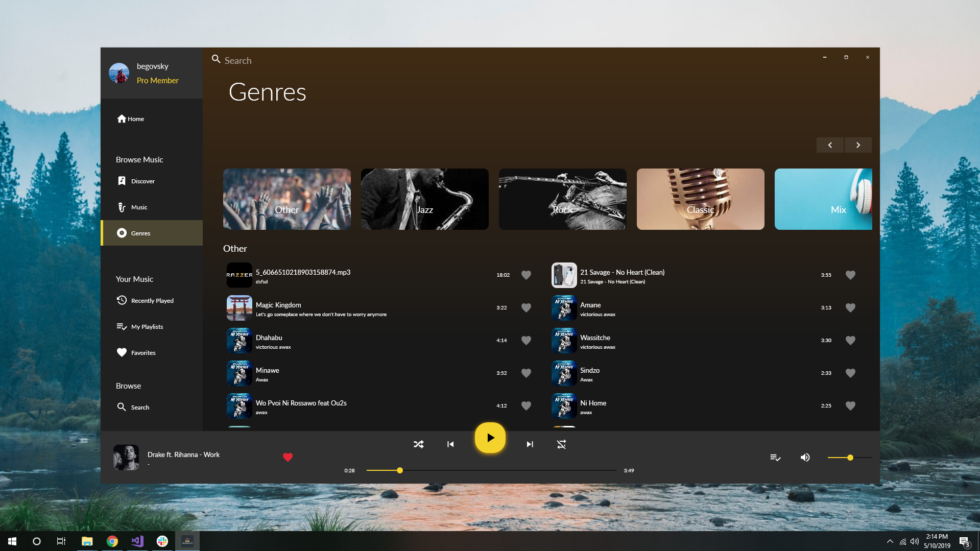Click Home in the sidebar
The image size is (980, 551).
(135, 118)
